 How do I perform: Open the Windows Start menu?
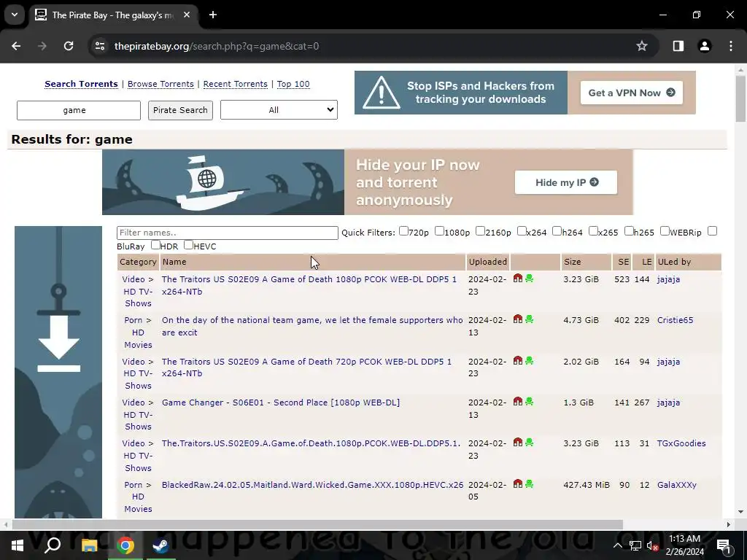tap(18, 545)
